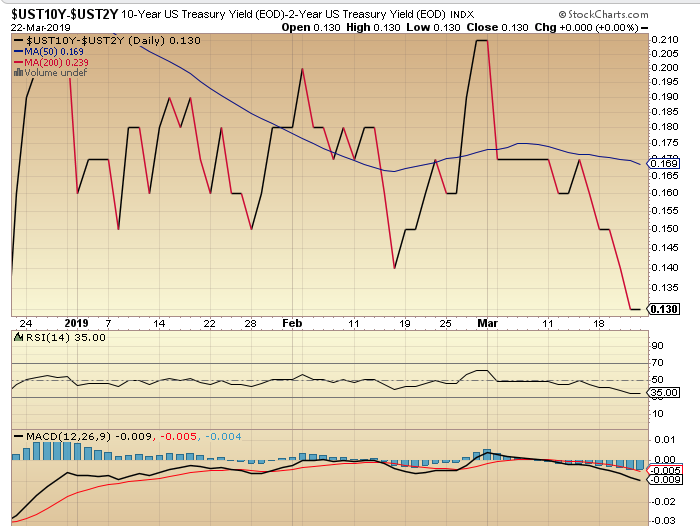
Task: Click the 2019 label on date axis
Action: point(76,323)
